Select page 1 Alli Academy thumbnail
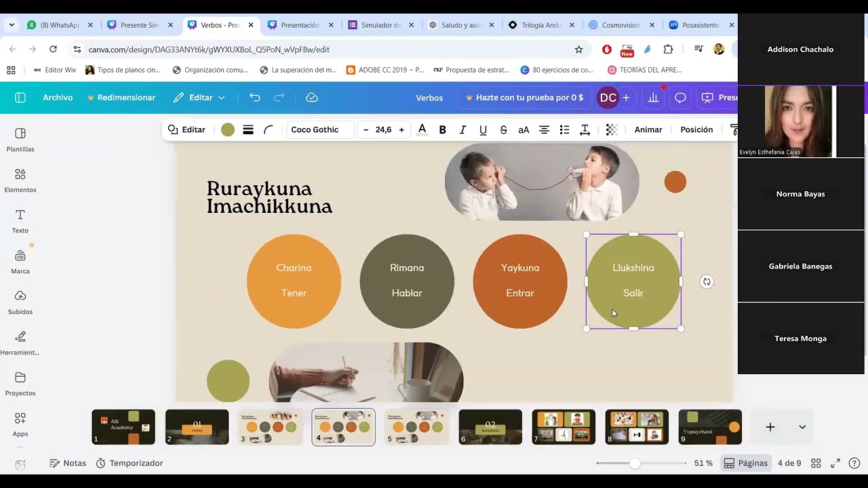 click(x=123, y=427)
